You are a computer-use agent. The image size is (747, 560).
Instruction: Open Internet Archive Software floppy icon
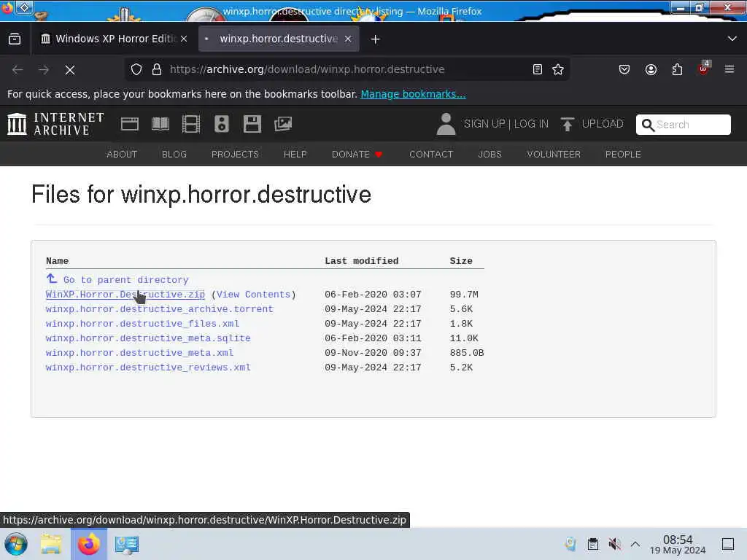[252, 124]
